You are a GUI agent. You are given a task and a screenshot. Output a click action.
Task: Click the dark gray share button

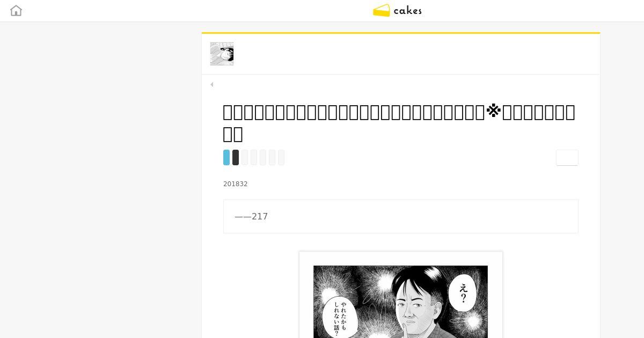click(236, 157)
